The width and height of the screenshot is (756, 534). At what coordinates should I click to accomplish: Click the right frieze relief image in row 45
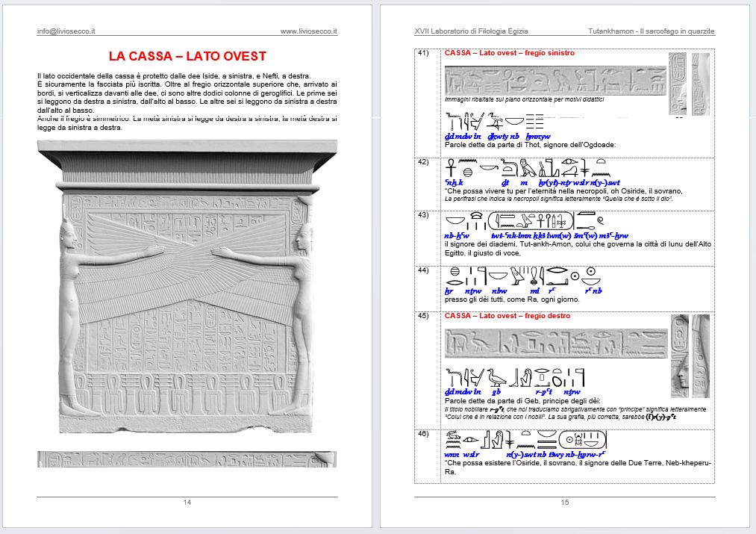tap(555, 342)
